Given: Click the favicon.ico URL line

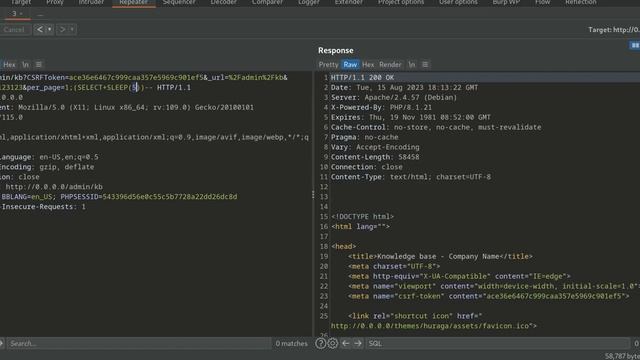Looking at the screenshot, I should pyautogui.click(x=433, y=326).
